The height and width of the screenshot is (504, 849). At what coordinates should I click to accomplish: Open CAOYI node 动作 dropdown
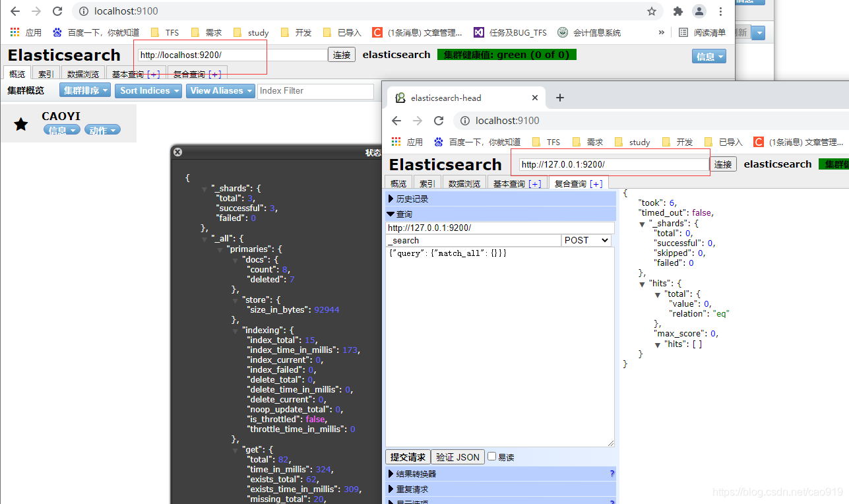(x=102, y=130)
